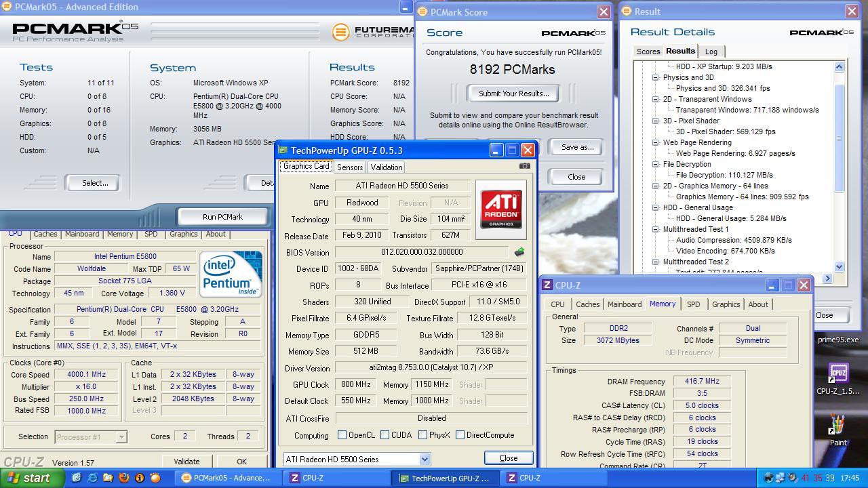868x488 pixels.
Task: Collapse the Physics and 3D tree node
Action: [x=656, y=77]
